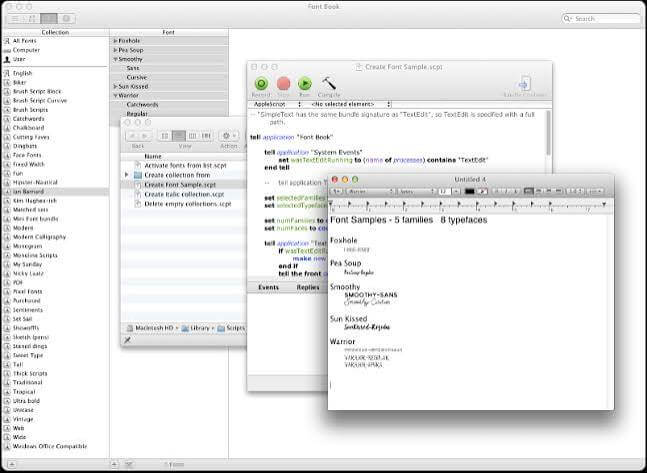Run the script with the green Run button
Image resolution: width=647 pixels, height=473 pixels.
305,84
